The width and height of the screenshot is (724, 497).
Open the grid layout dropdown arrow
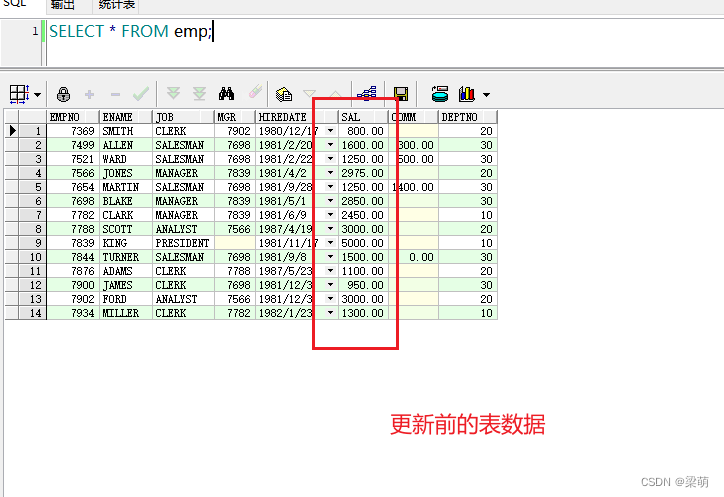tap(37, 95)
